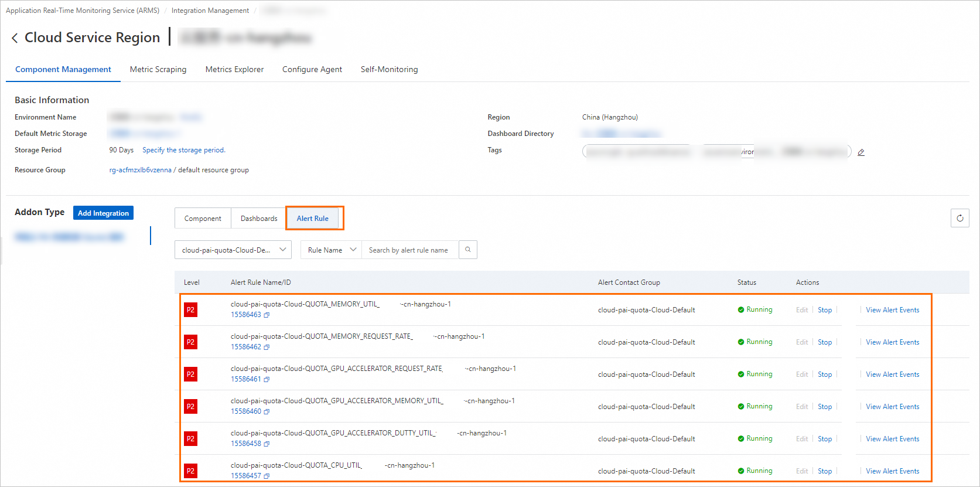Click Application Real-Time Monitoring Service breadcrumb

click(x=83, y=11)
